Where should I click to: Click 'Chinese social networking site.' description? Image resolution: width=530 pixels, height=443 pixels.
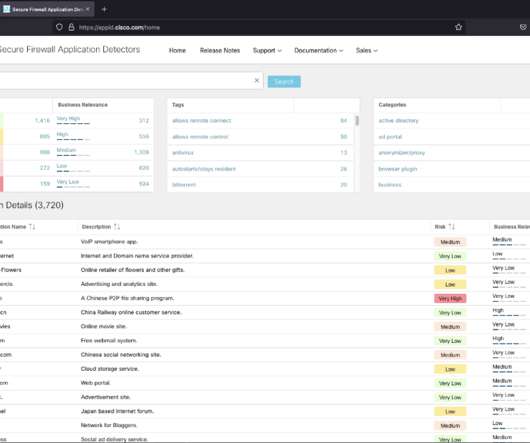tap(121, 355)
